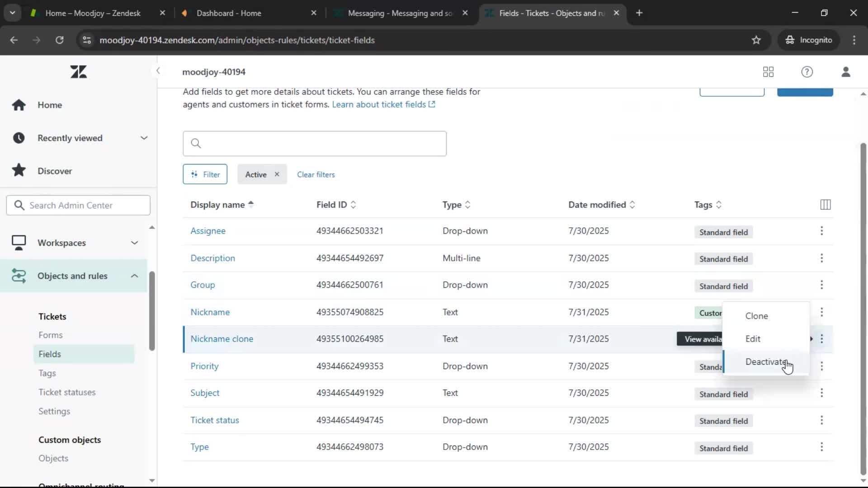
Task: Open options menu for Nickname row
Action: 821,312
